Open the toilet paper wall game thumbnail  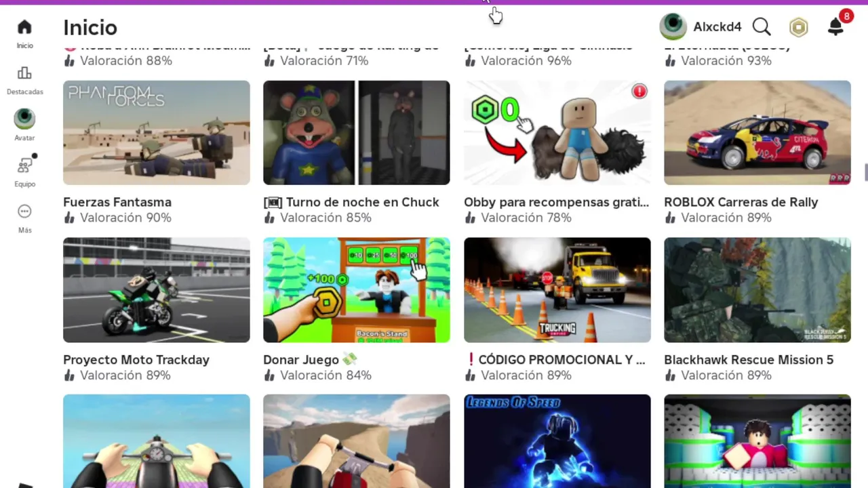click(757, 441)
